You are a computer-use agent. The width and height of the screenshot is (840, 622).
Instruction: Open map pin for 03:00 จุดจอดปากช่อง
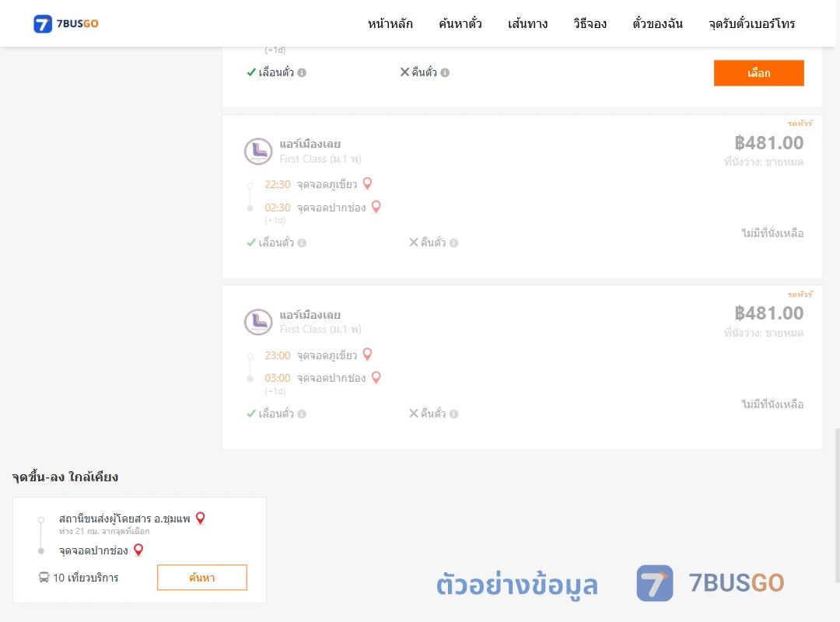[376, 378]
